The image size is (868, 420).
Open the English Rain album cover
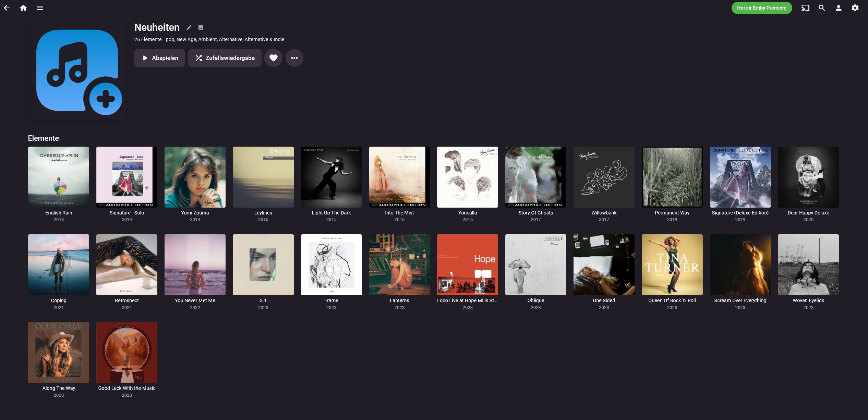click(59, 177)
